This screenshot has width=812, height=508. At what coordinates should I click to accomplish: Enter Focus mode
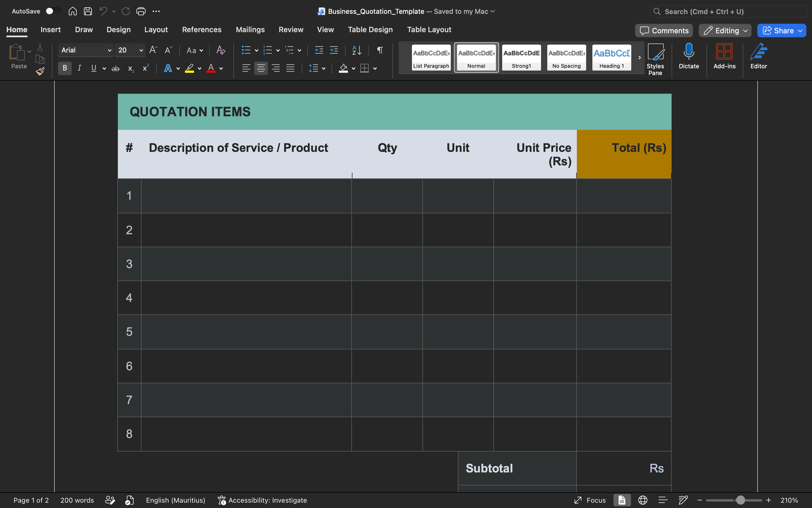coord(590,500)
